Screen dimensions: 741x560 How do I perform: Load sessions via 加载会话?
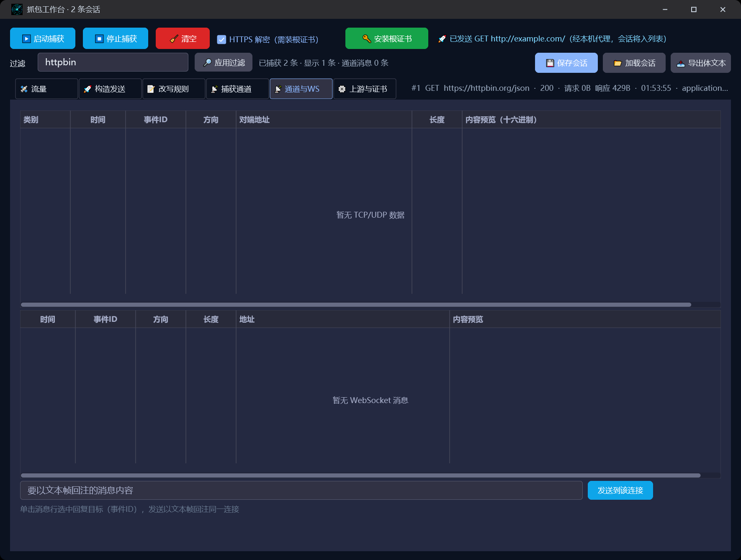(x=634, y=63)
